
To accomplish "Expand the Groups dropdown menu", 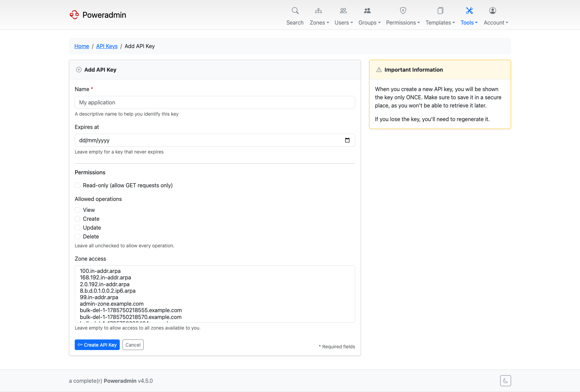I will 369,23.
